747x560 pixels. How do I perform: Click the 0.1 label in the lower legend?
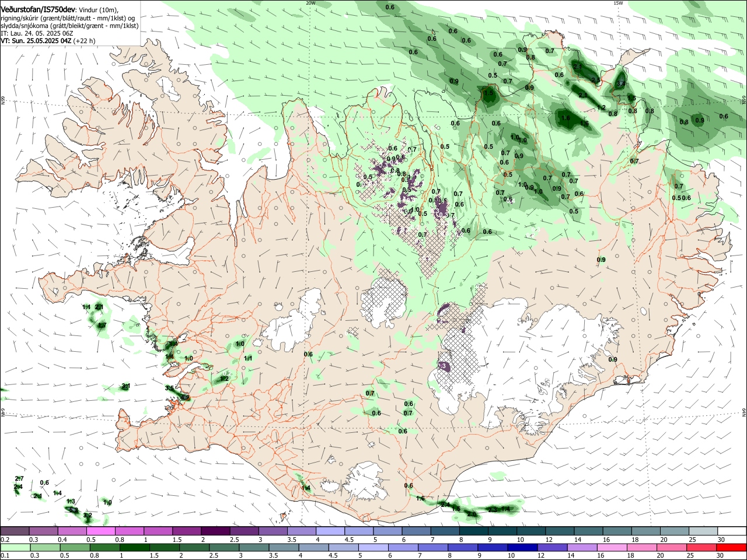click(x=4, y=556)
